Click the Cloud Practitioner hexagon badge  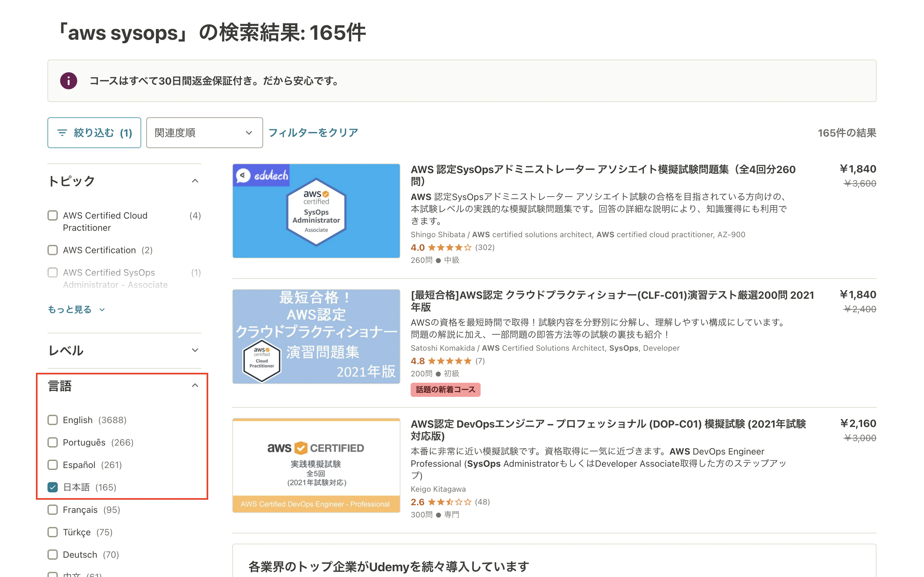click(262, 361)
